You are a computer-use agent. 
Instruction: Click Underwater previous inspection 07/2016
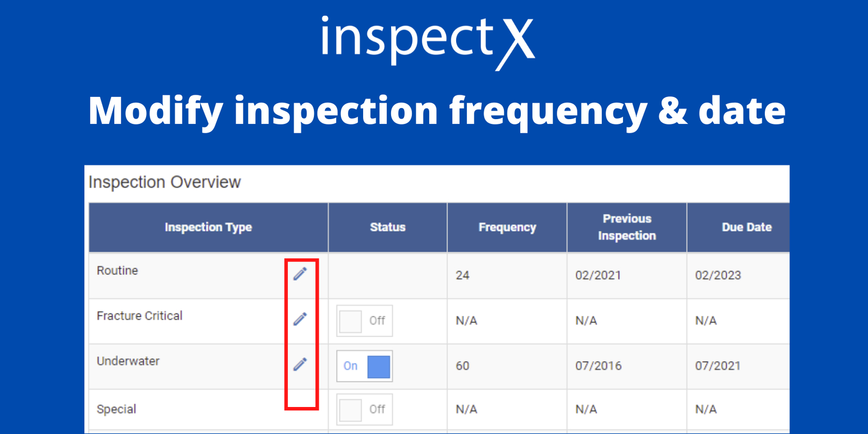598,366
